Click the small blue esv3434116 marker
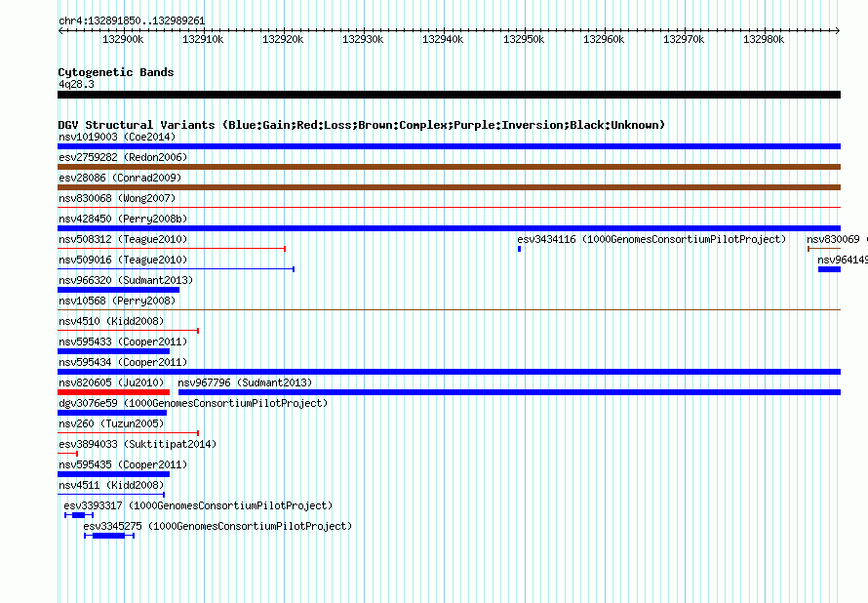This screenshot has height=603, width=868. coord(519,249)
